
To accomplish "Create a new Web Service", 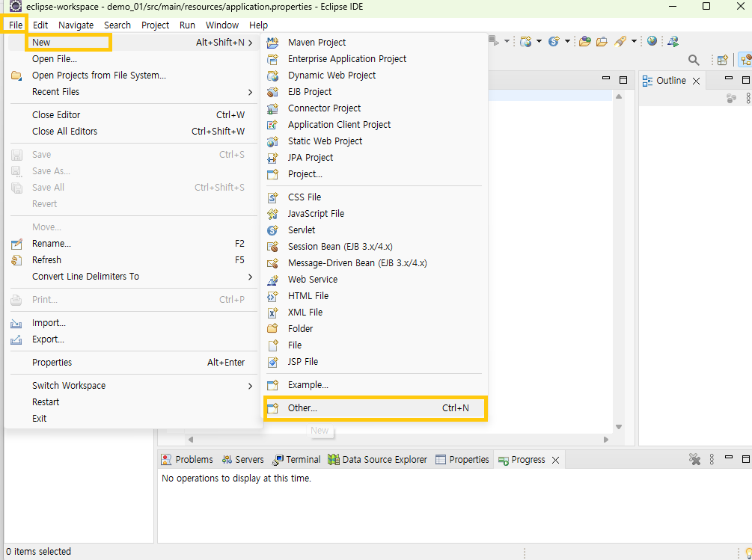I will (375, 280).
